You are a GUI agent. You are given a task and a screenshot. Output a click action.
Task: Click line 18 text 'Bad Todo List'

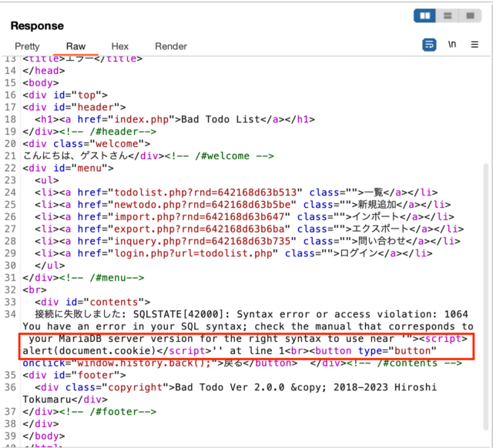click(221, 119)
